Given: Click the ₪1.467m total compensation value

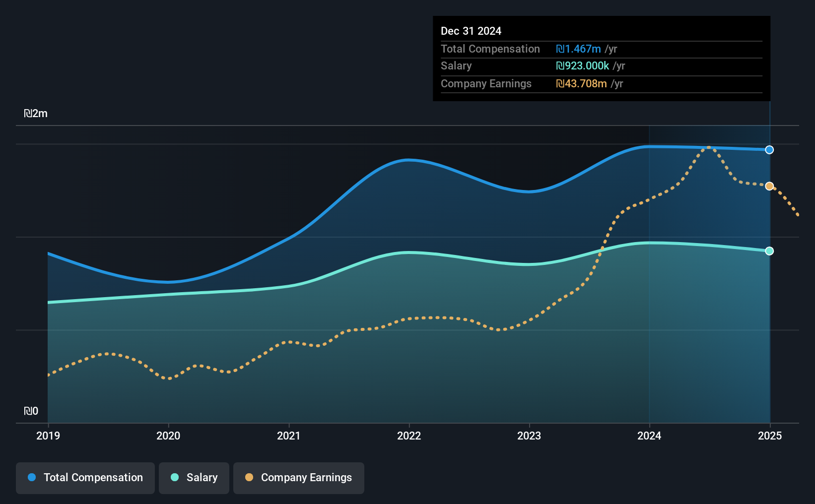Looking at the screenshot, I should pos(578,49).
